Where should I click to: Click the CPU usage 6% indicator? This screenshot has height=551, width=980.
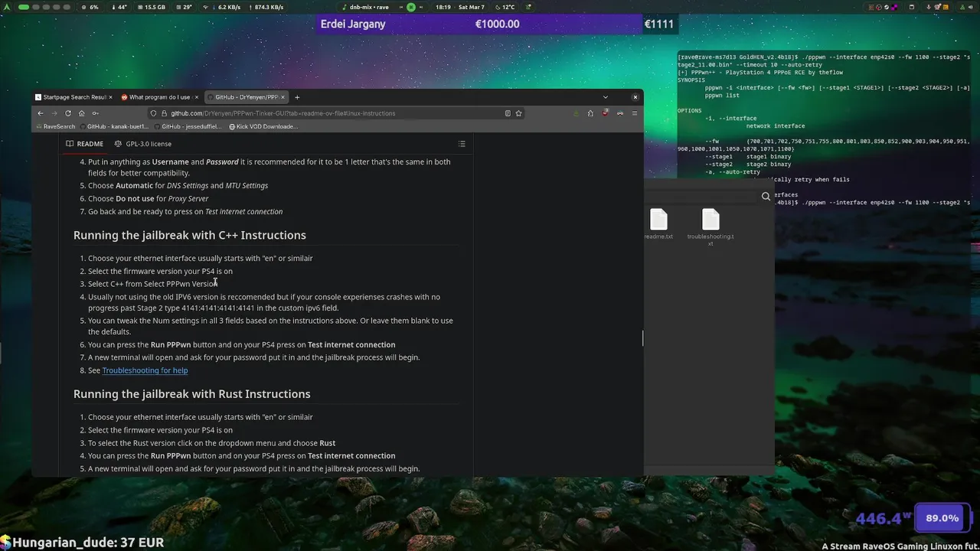(x=91, y=7)
